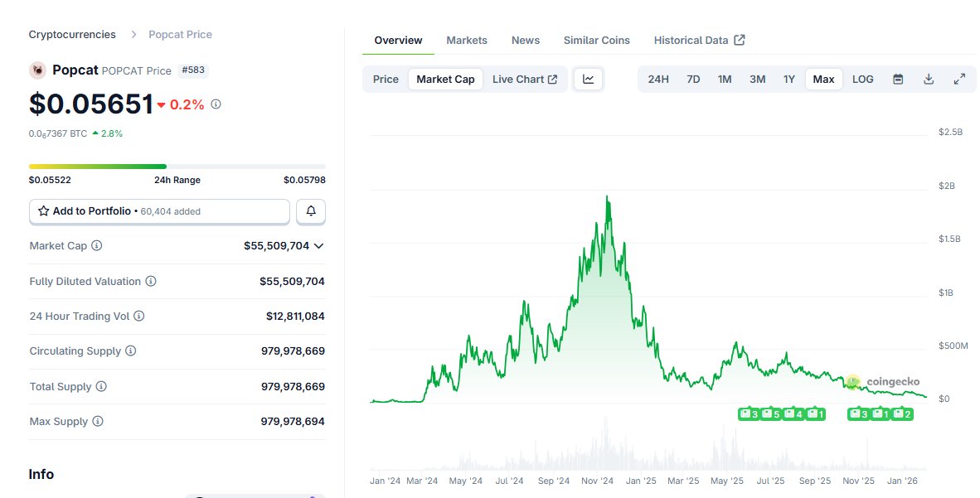980x498 pixels.
Task: Click the Circulating Supply info icon
Action: pyautogui.click(x=131, y=351)
